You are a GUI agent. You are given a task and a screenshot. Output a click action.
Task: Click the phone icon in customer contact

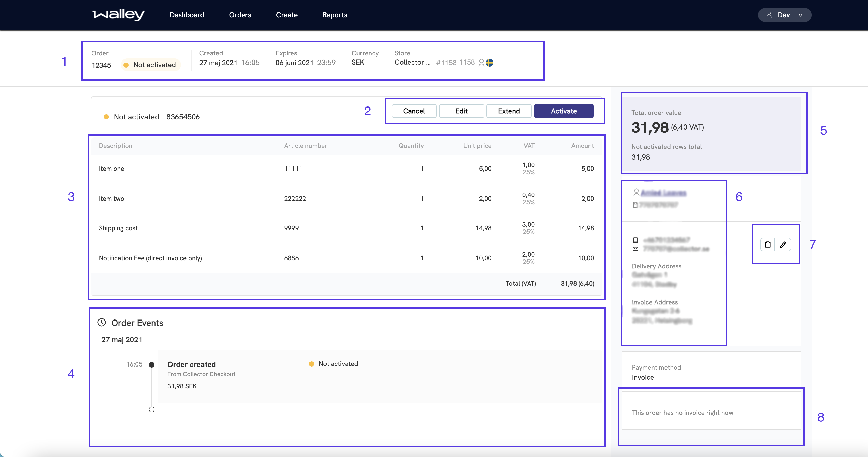(x=635, y=240)
